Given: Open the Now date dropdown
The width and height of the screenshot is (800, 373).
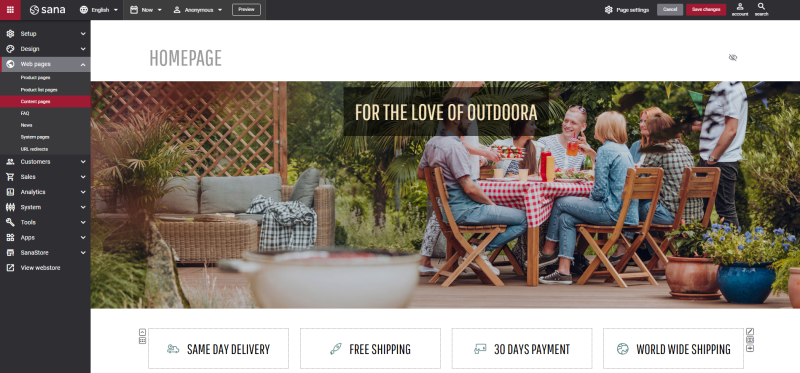Looking at the screenshot, I should coord(146,10).
